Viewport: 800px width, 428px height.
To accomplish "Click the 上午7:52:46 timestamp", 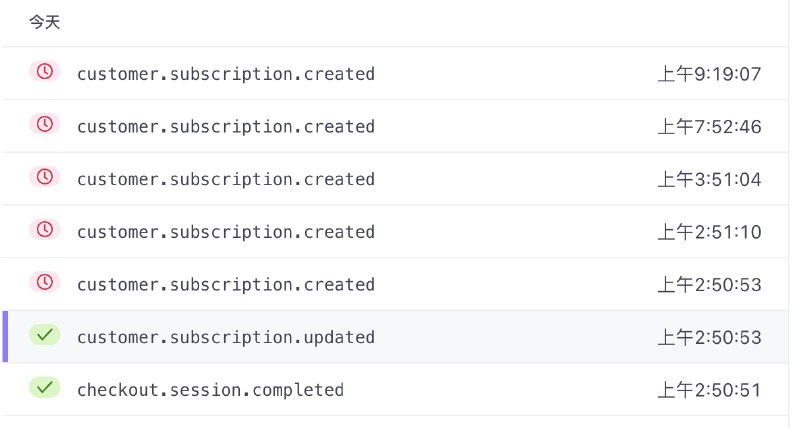I will pos(709,127).
